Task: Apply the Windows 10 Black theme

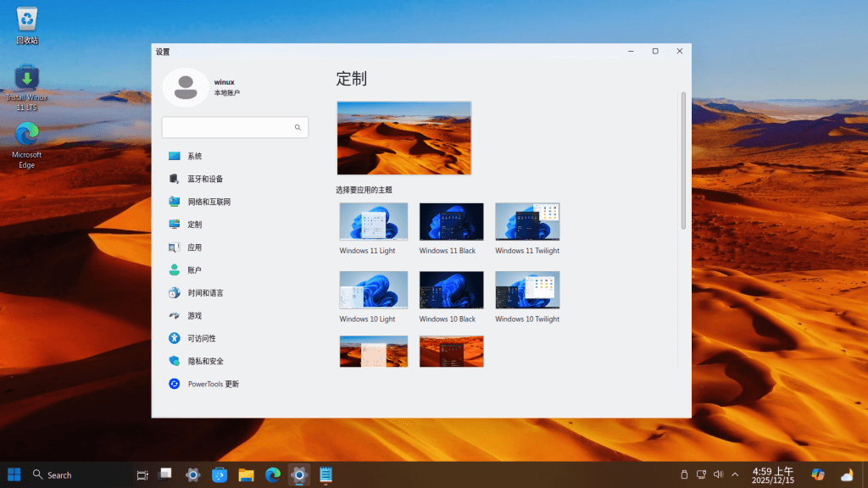Action: [451, 297]
